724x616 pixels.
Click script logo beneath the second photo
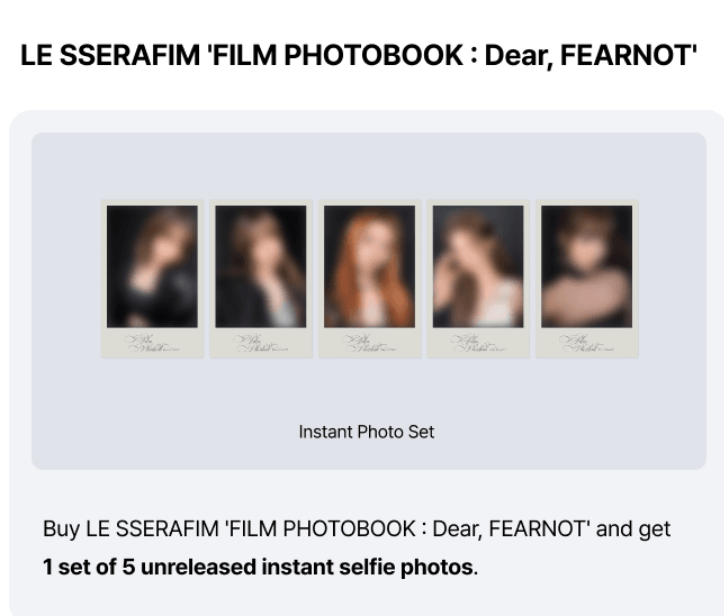[x=260, y=344]
